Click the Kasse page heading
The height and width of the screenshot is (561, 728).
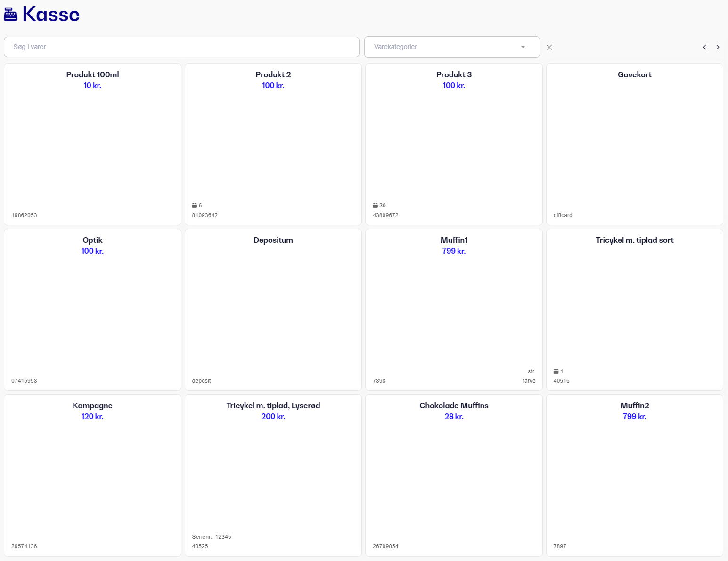tap(51, 15)
